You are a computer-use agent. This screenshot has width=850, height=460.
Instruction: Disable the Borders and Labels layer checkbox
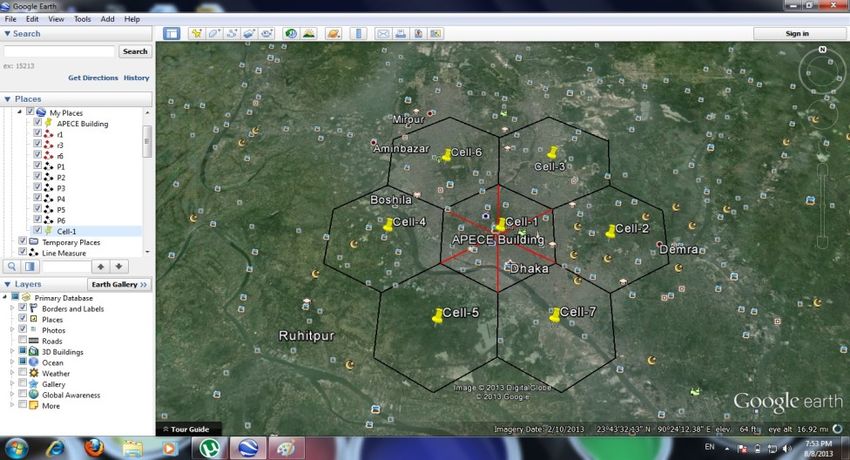click(x=22, y=308)
